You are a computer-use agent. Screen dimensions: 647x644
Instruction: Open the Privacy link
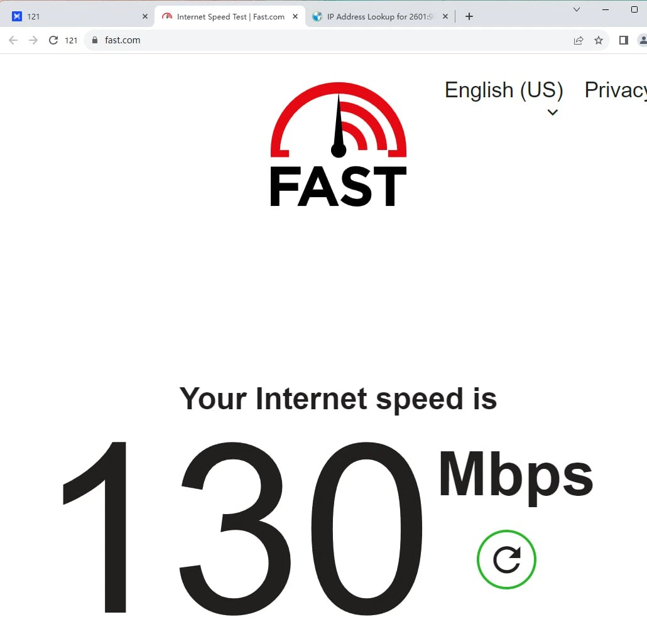coord(616,90)
